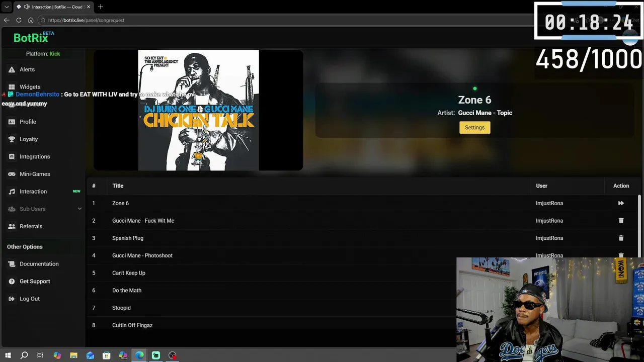Viewport: 644px width, 362px height.
Task: Click Gucci Mane - Topic artist name
Action: [x=485, y=113]
